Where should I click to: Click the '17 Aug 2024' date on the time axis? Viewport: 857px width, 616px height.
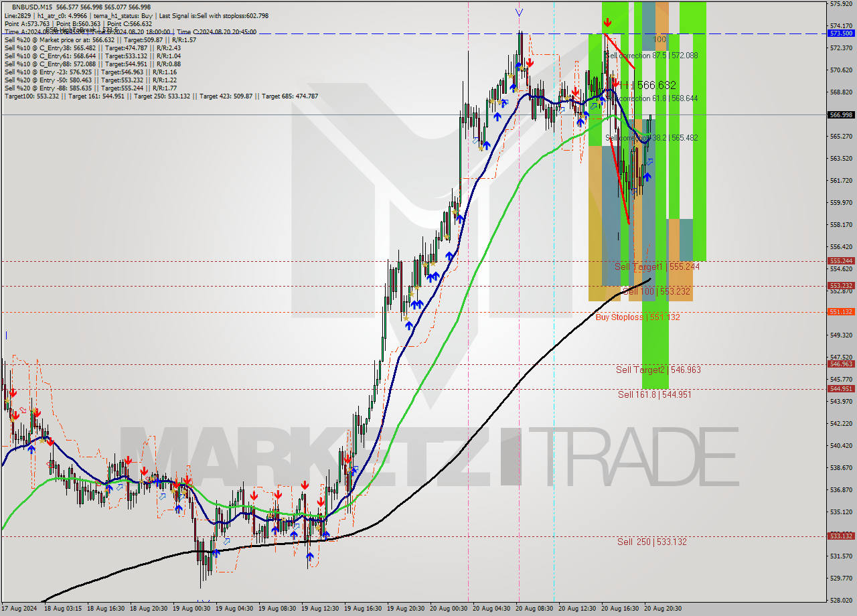coord(20,609)
